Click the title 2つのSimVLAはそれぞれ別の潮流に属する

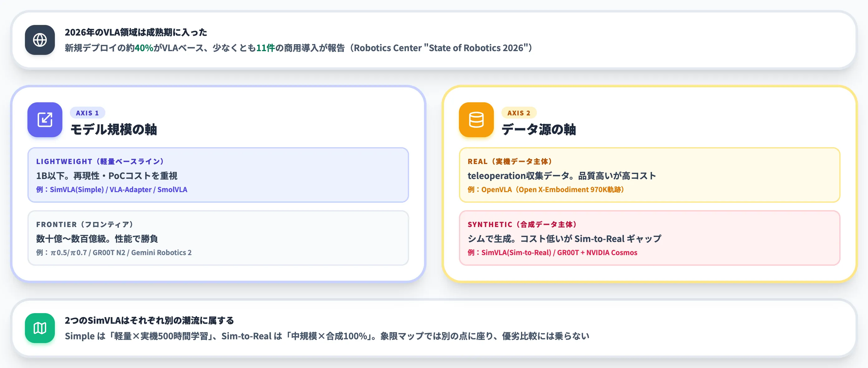coord(149,321)
